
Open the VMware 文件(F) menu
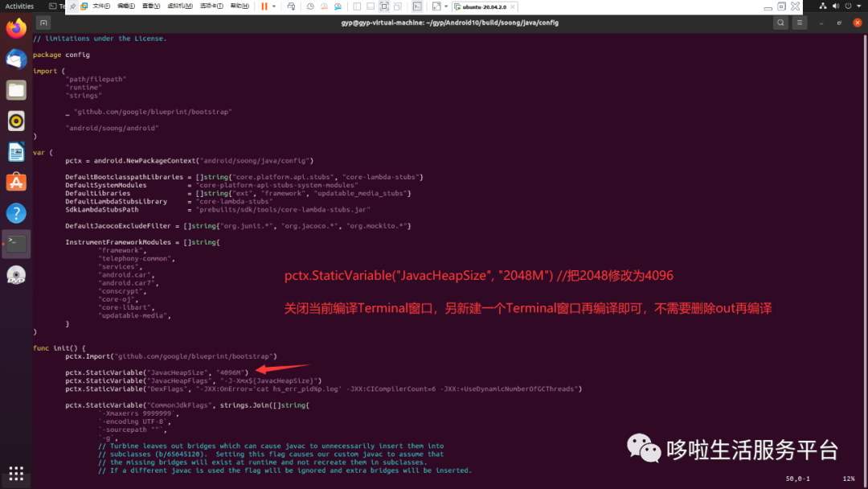pos(101,6)
